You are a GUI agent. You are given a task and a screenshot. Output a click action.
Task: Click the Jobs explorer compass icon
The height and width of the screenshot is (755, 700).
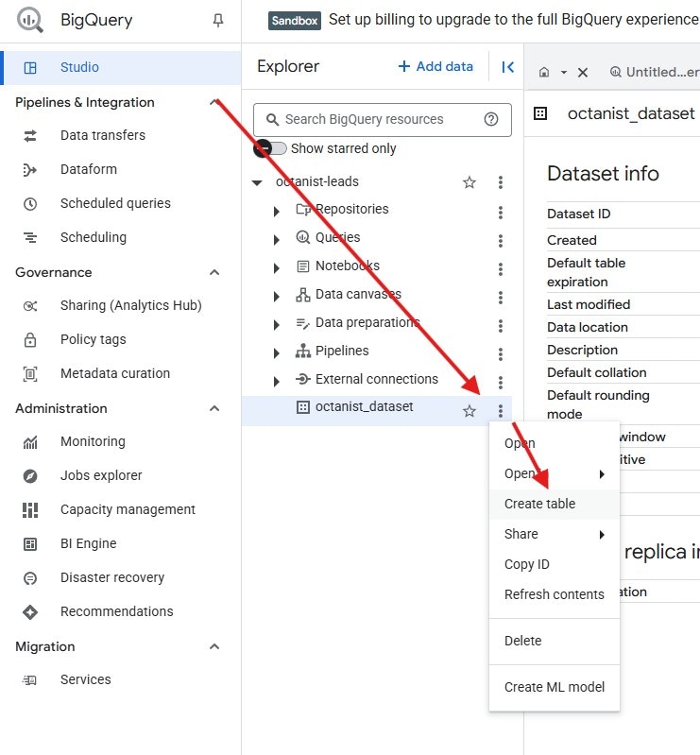click(30, 476)
